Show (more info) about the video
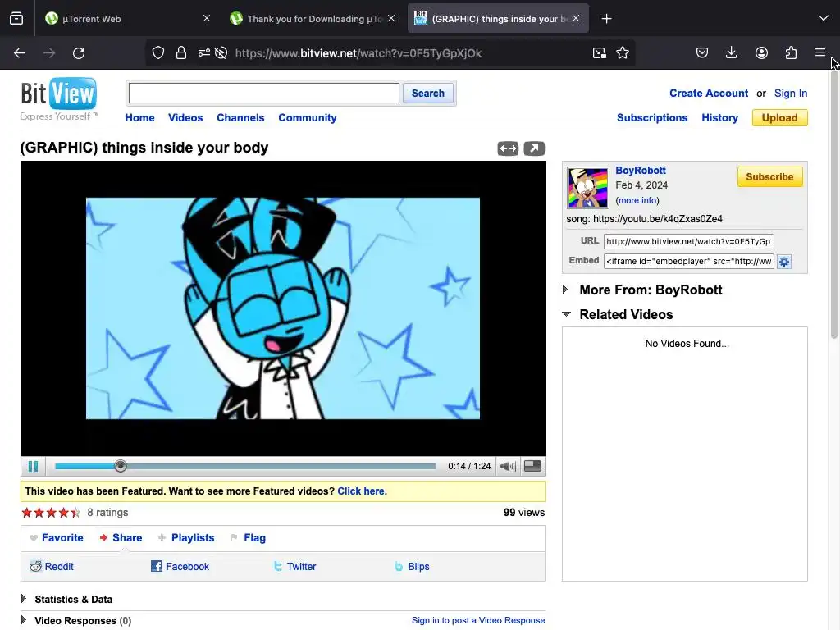840x630 pixels. pyautogui.click(x=637, y=200)
